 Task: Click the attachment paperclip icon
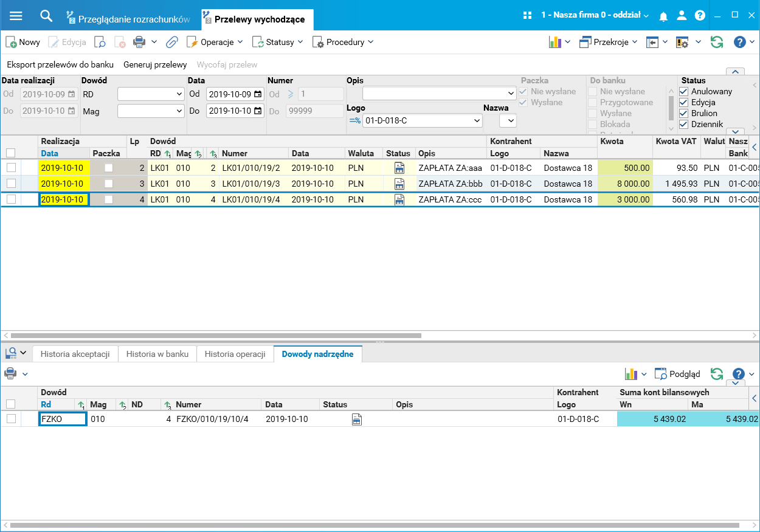click(171, 42)
